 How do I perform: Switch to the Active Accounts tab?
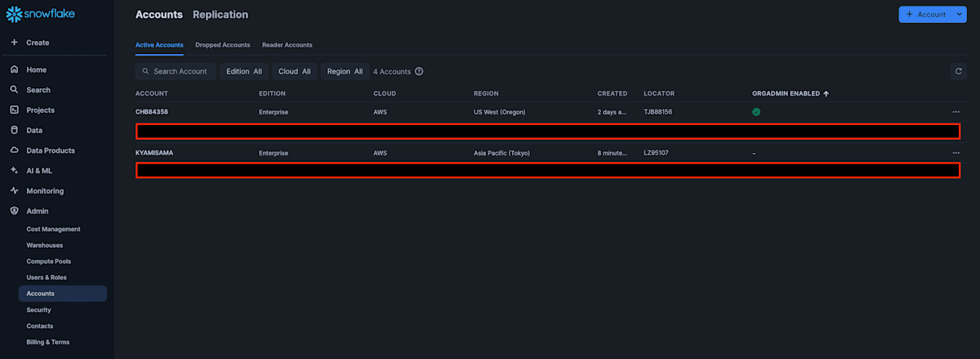tap(159, 45)
